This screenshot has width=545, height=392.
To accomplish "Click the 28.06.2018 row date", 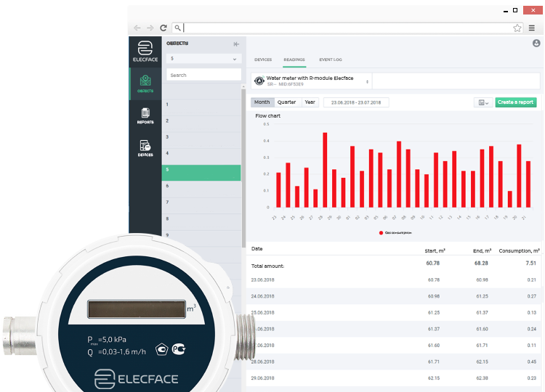I will 263,362.
